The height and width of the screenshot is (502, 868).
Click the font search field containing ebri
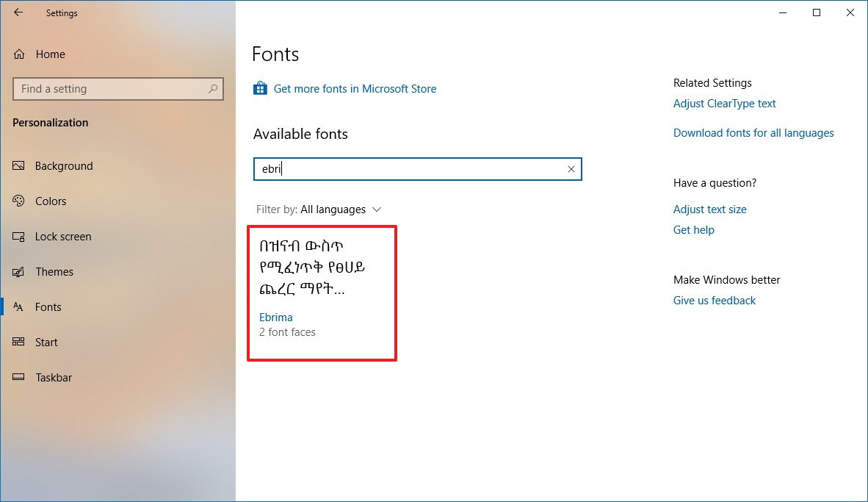point(417,169)
